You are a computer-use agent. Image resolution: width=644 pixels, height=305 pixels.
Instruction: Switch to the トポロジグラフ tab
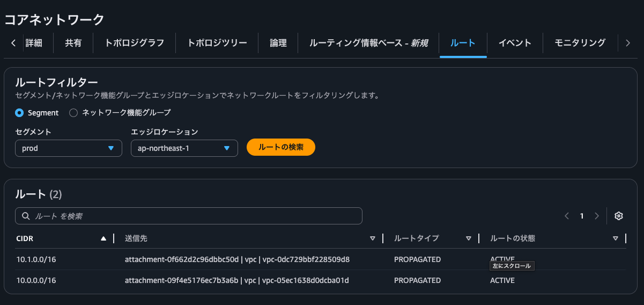tap(134, 43)
